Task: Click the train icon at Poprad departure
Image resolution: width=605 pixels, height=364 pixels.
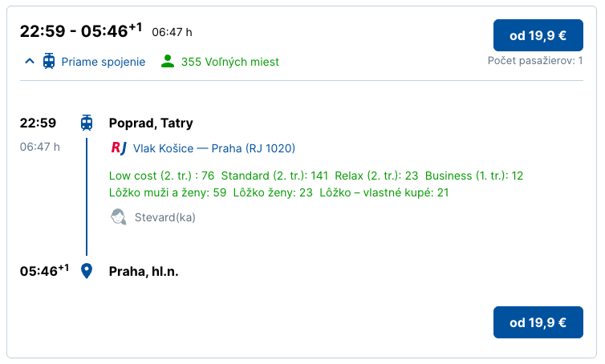Action: pos(87,123)
